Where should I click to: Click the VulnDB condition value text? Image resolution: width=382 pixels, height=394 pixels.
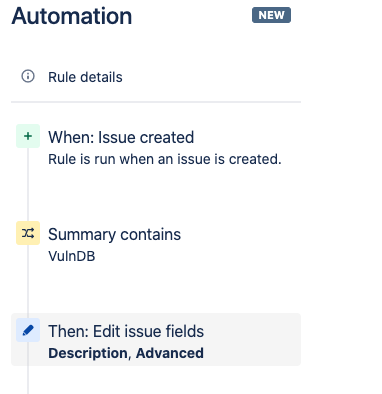pos(72,256)
